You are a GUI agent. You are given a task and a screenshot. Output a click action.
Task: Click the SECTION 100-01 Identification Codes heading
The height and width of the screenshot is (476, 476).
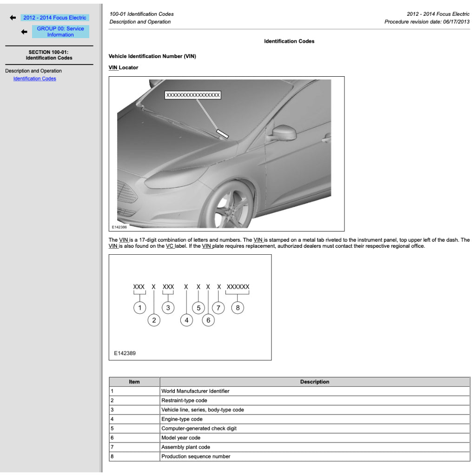[x=49, y=55]
